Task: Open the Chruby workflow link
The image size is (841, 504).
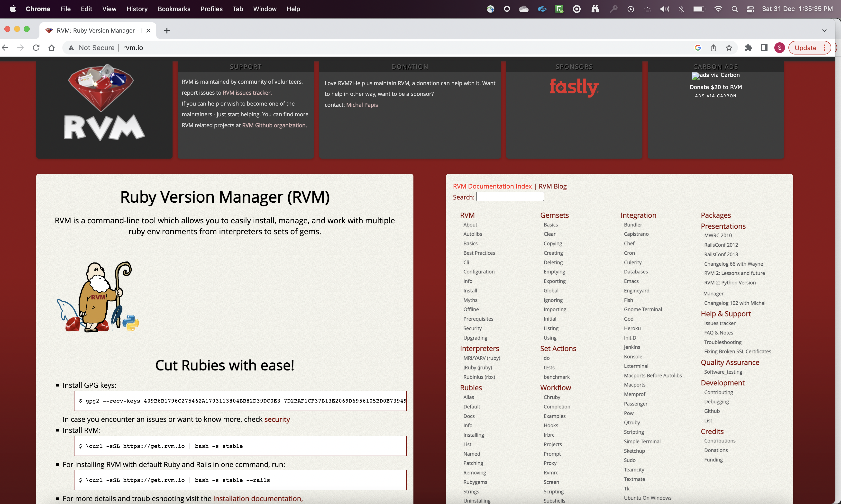Action: (552, 397)
